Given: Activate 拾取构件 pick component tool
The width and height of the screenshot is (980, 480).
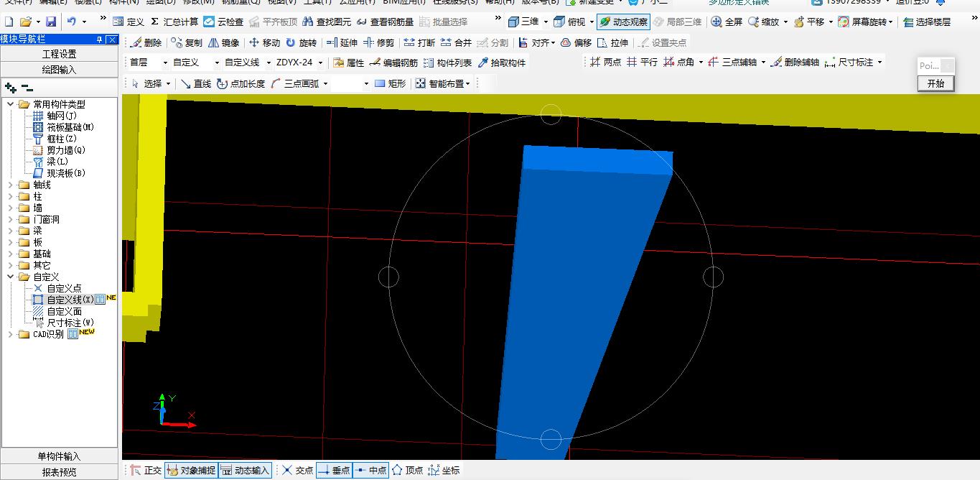Looking at the screenshot, I should tap(501, 63).
